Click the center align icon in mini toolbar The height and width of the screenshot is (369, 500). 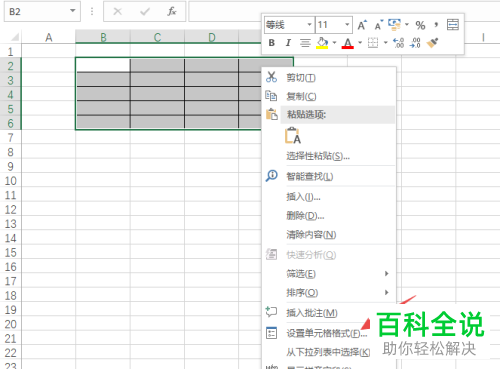[x=305, y=43]
